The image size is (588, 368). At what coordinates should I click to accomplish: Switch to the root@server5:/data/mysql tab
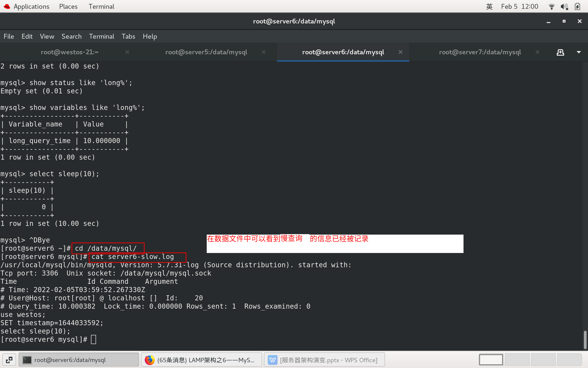tap(206, 52)
